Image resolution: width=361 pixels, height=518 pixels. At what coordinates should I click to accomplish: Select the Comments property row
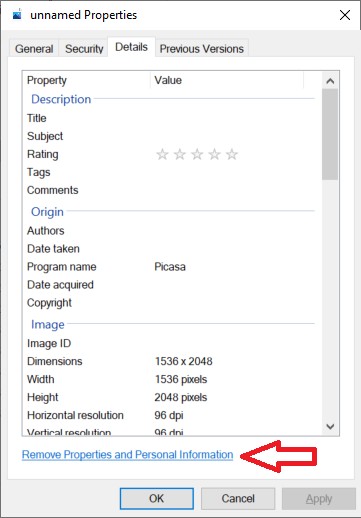(x=170, y=190)
